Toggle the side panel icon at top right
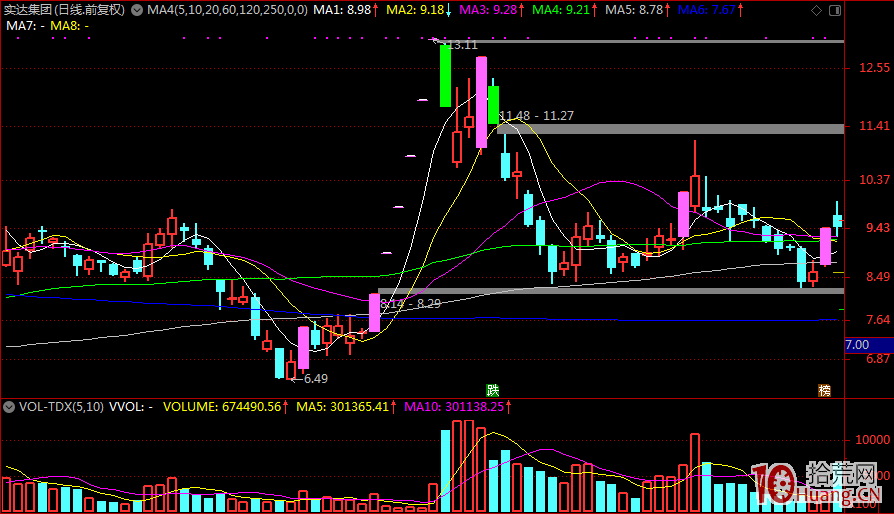The image size is (894, 514). [x=835, y=10]
